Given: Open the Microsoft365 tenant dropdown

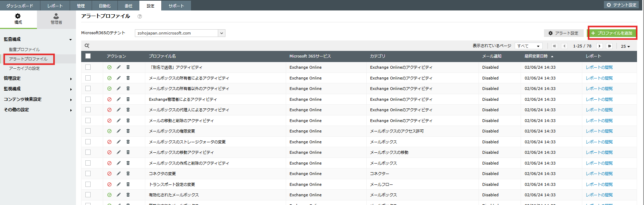Looking at the screenshot, I should click(x=221, y=33).
